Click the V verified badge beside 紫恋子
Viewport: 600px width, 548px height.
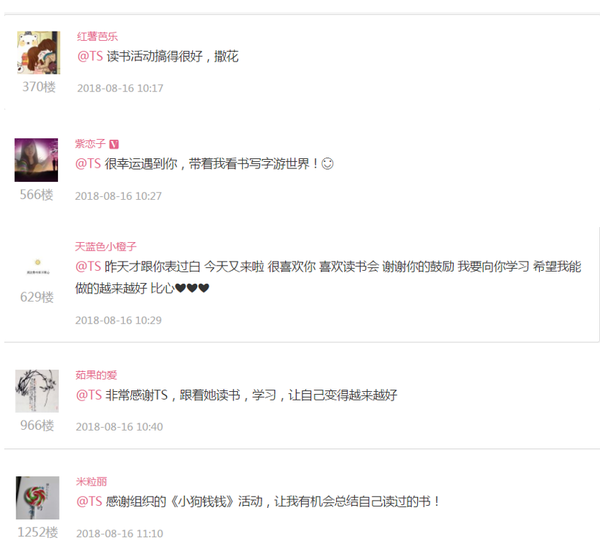114,144
